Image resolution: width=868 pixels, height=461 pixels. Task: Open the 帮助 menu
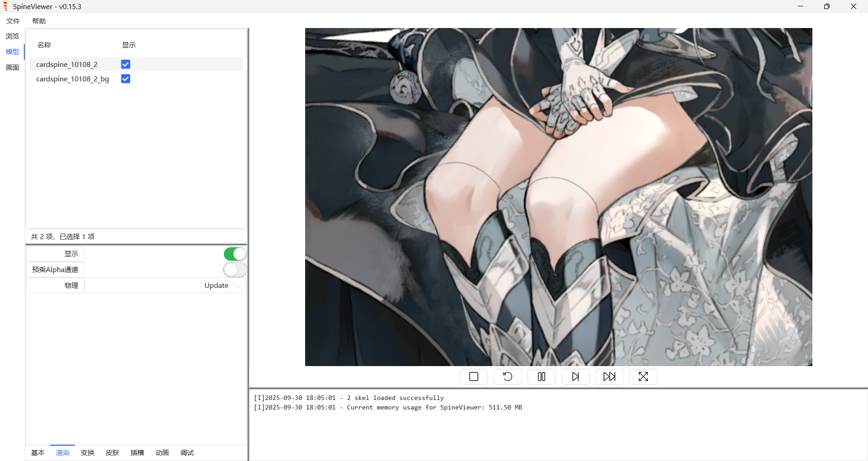39,21
